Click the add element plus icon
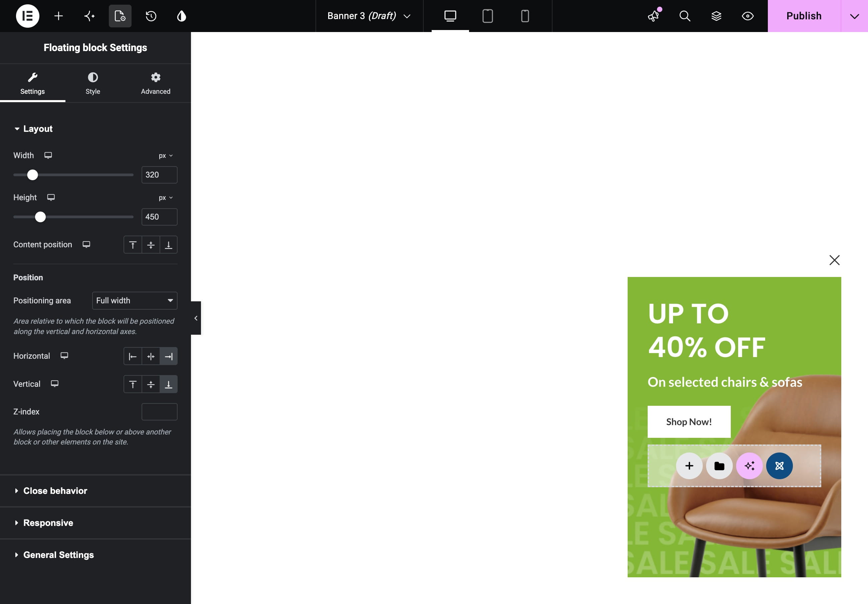The height and width of the screenshot is (604, 868). click(58, 16)
